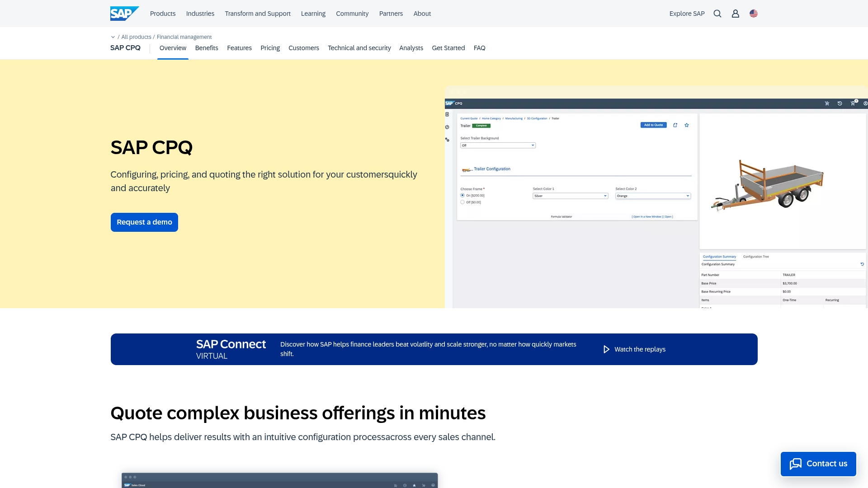The height and width of the screenshot is (488, 868).
Task: Toggle the share icon next to Add to Quote
Action: click(x=675, y=125)
